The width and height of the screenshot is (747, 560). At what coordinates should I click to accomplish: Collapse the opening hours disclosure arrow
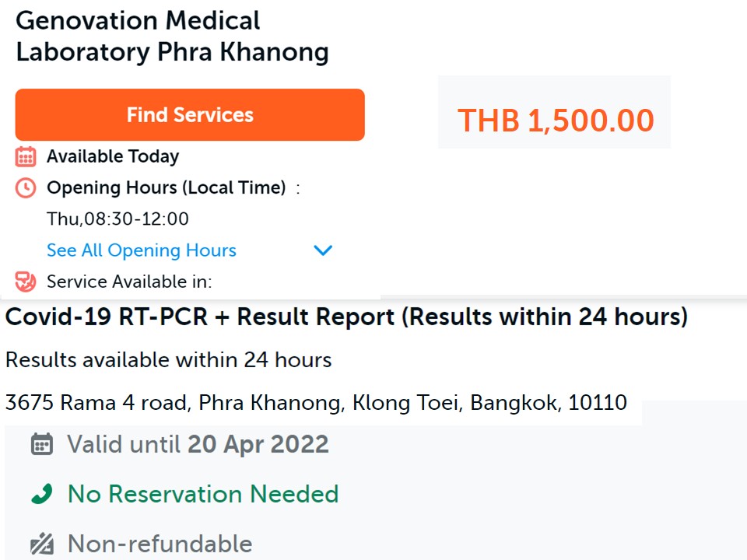(x=323, y=250)
